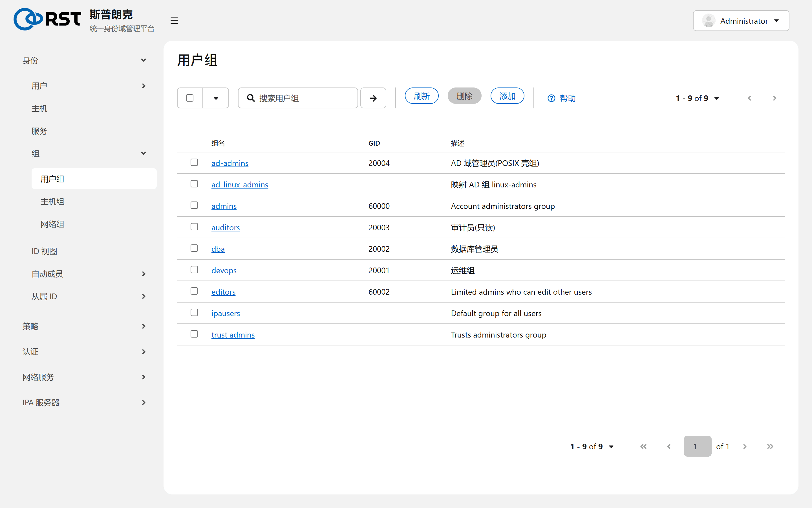Open bottom '1 - 9 of 9' per-page dropdown
This screenshot has width=812, height=508.
[x=592, y=446]
